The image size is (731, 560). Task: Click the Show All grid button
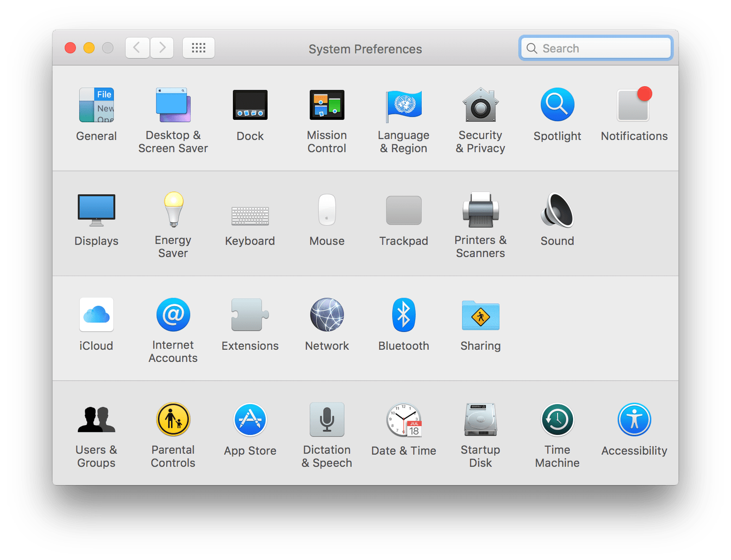[198, 48]
